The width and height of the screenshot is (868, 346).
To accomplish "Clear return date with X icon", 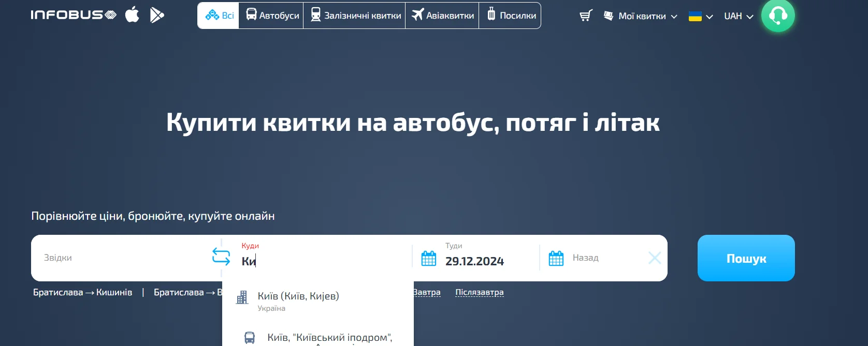I will (x=655, y=258).
